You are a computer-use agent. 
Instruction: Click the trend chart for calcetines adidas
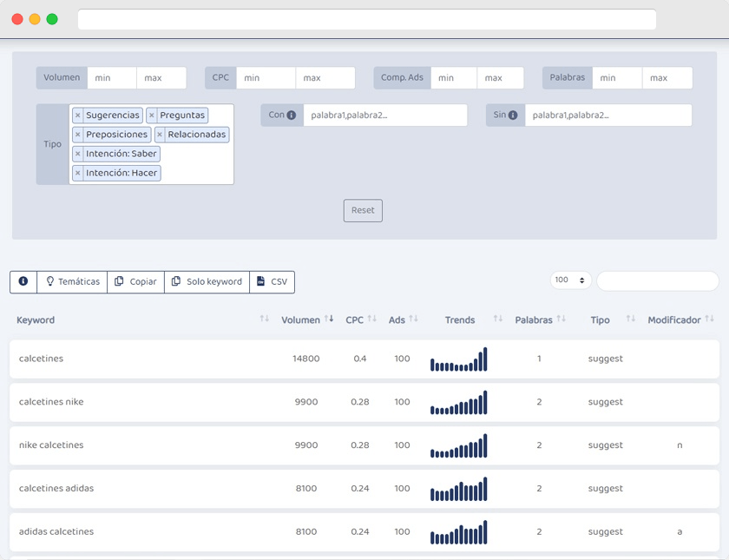[x=459, y=489]
